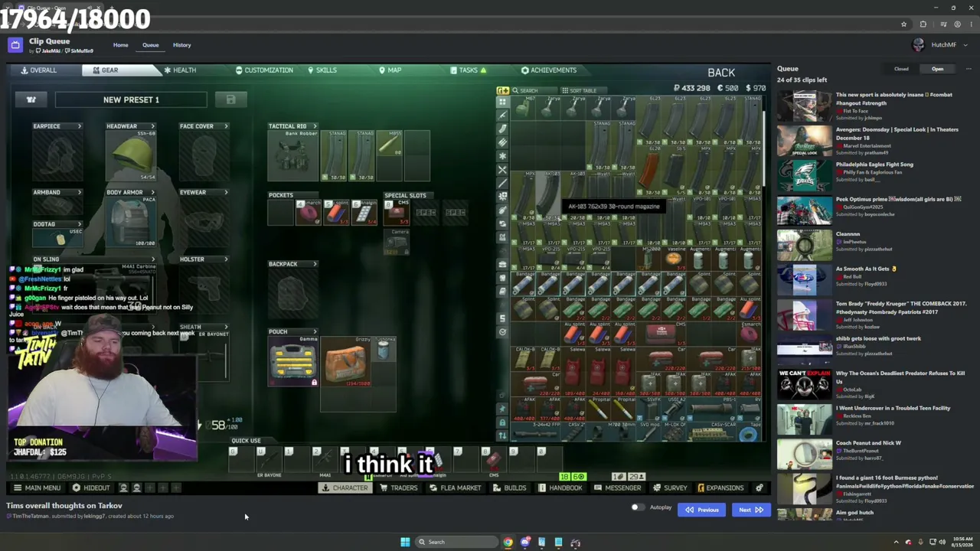
Task: Open MAIN MENU in game bottom bar
Action: (x=37, y=487)
